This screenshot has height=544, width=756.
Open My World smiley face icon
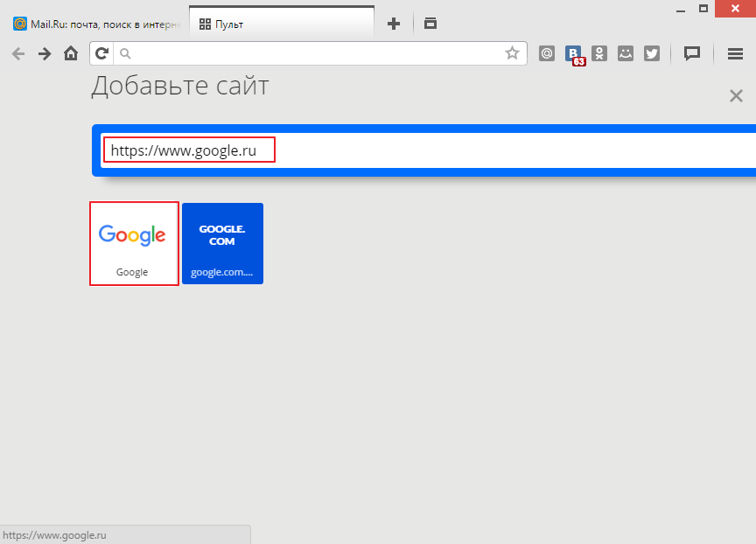tap(626, 53)
